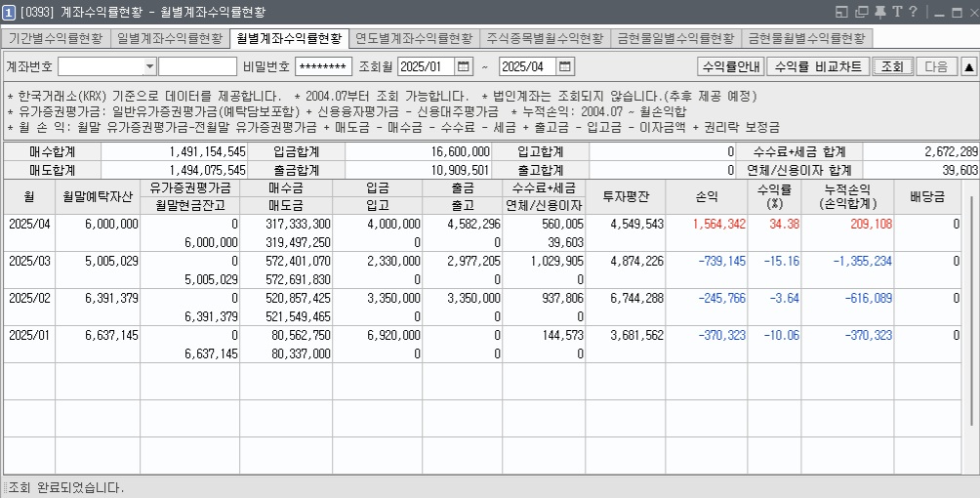The width and height of the screenshot is (980, 498).
Task: Click the 투자평잔 column header
Action: [626, 196]
